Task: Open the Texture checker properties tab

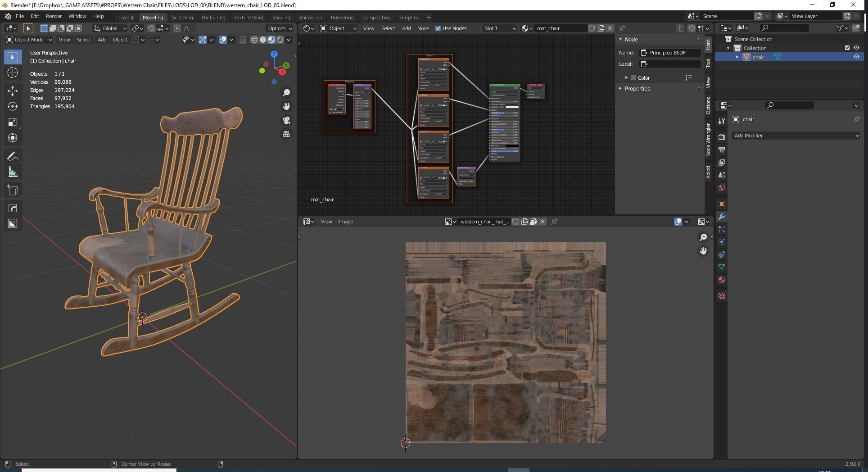Action: [722, 296]
